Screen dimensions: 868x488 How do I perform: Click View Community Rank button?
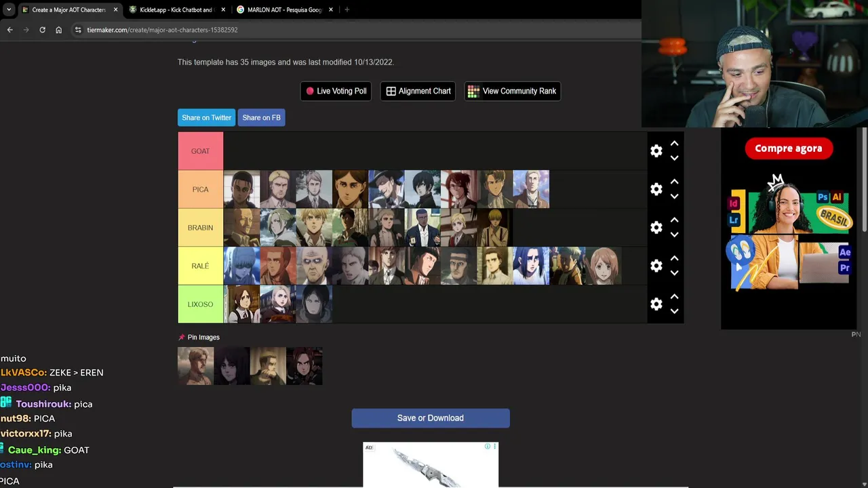(512, 91)
